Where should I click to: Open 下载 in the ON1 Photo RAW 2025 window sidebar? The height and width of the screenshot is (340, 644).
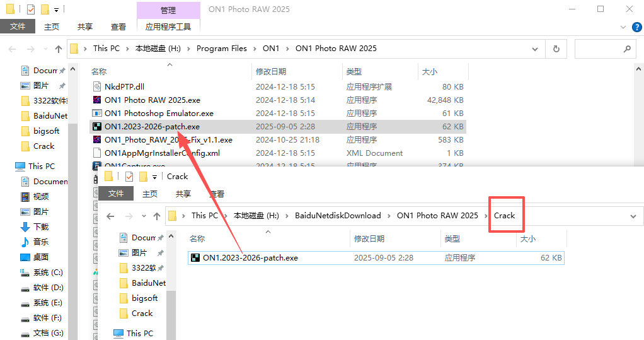(x=35, y=227)
